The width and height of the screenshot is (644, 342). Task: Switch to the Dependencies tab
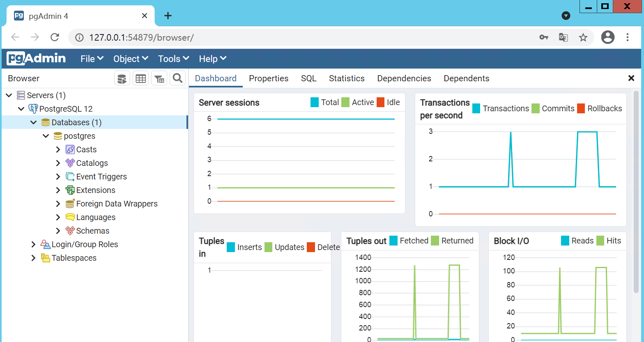[x=404, y=78]
